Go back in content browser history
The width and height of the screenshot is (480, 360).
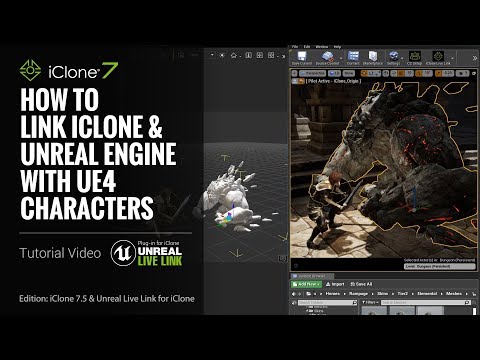[x=294, y=294]
